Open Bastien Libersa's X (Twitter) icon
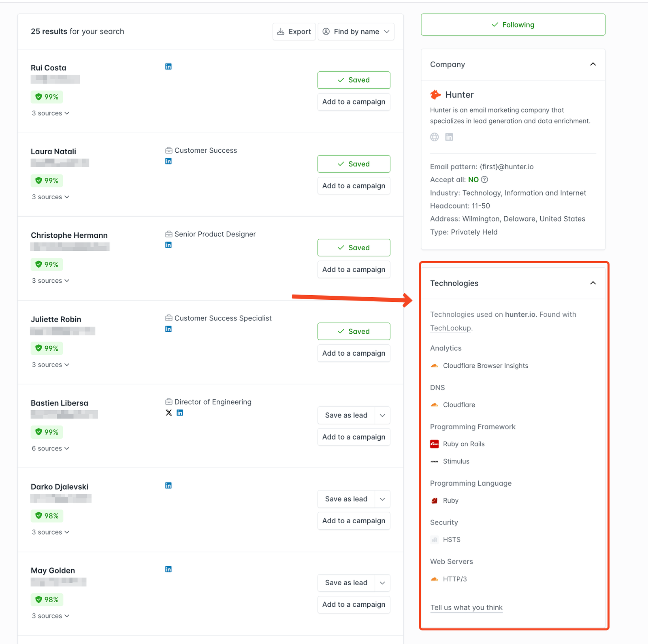 168,413
